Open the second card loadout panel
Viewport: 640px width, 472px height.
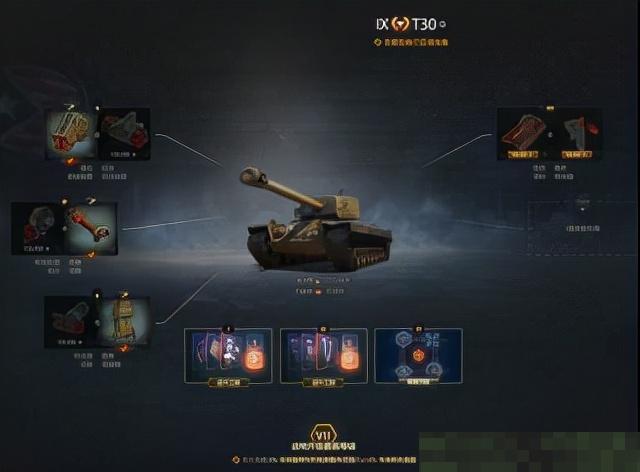click(324, 356)
